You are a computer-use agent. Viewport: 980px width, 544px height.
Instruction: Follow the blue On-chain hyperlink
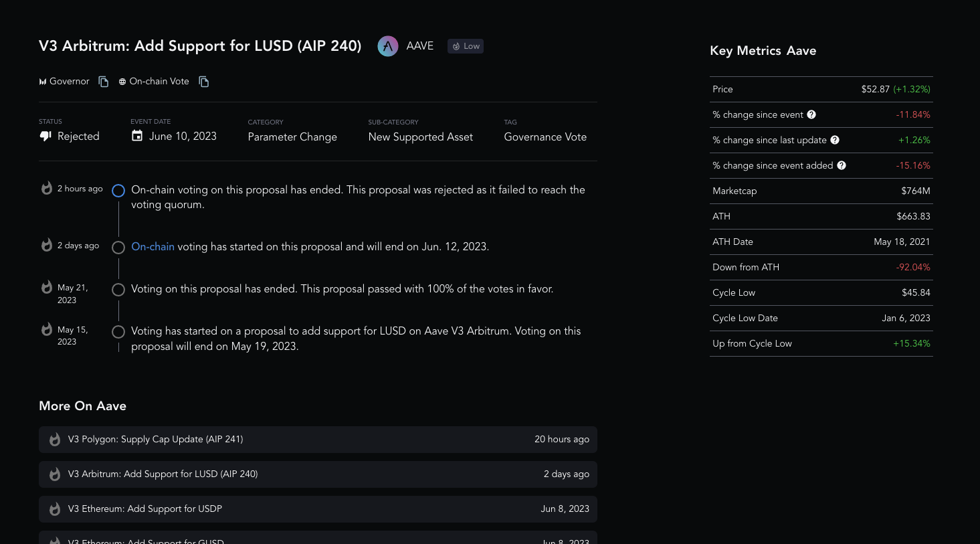pyautogui.click(x=153, y=247)
